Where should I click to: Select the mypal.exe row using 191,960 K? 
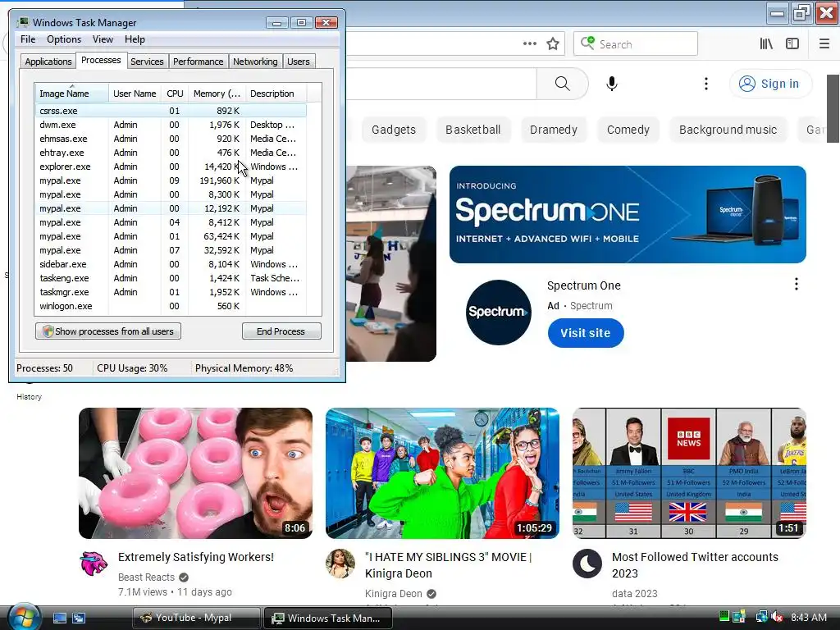(x=171, y=180)
